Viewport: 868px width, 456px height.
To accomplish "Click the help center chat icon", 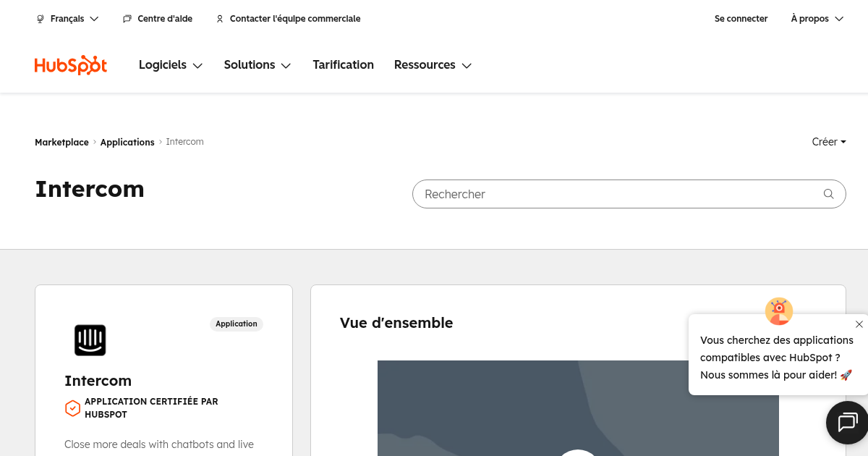I will coord(127,19).
